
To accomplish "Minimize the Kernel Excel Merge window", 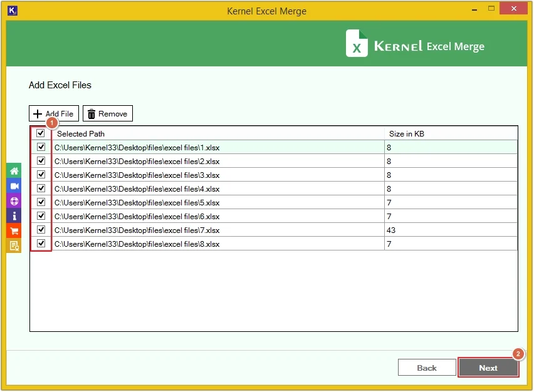I will 474,9.
